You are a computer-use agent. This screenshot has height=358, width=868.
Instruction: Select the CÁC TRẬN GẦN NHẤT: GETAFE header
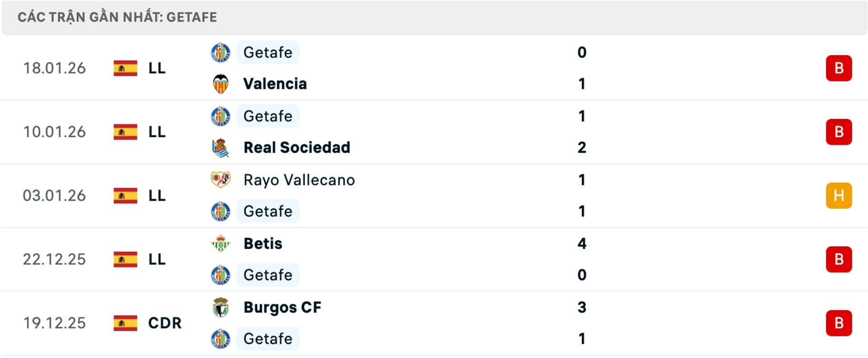(117, 17)
